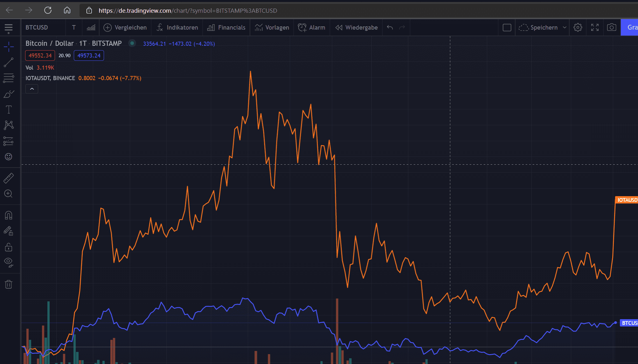Open the Financials menu
Image resolution: width=638 pixels, height=364 pixels.
(226, 27)
